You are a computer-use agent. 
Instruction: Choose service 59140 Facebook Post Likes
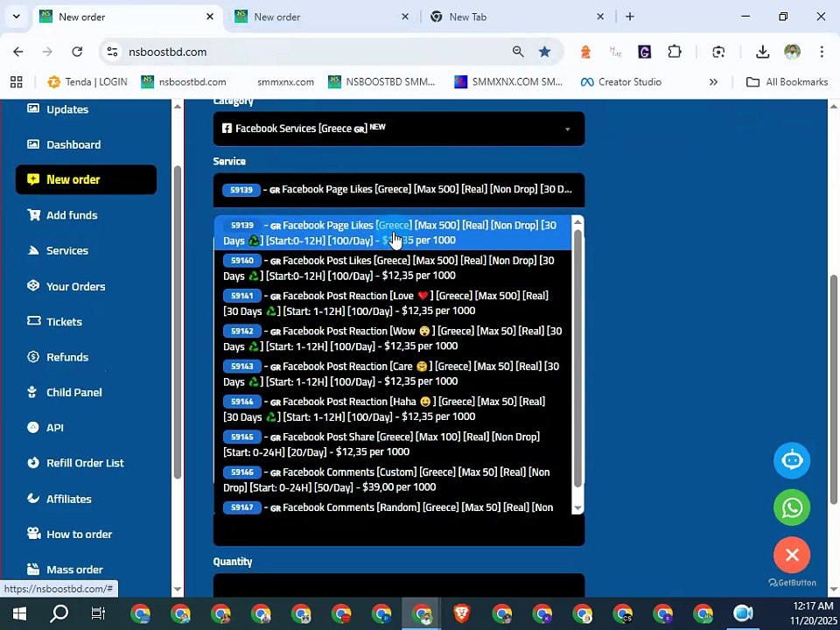pyautogui.click(x=393, y=268)
